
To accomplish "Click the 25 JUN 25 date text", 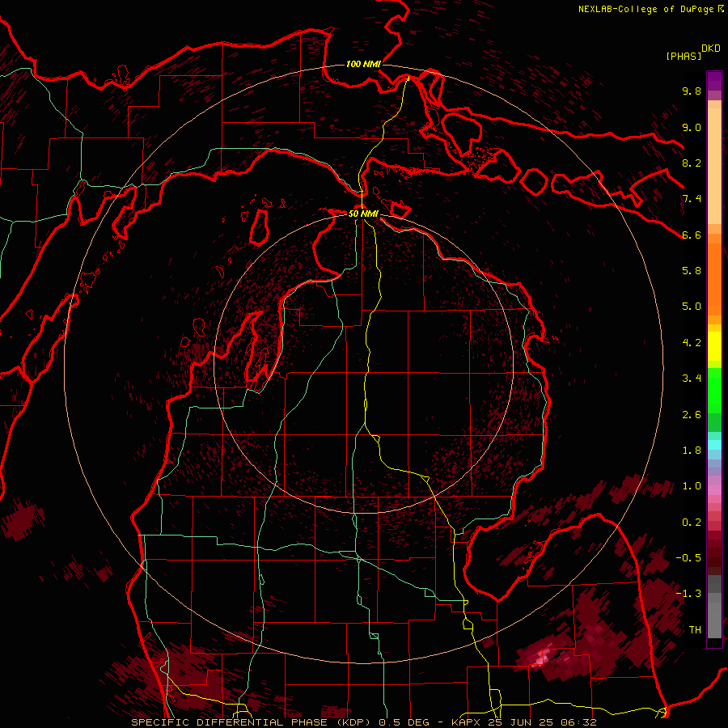I will click(x=521, y=722).
